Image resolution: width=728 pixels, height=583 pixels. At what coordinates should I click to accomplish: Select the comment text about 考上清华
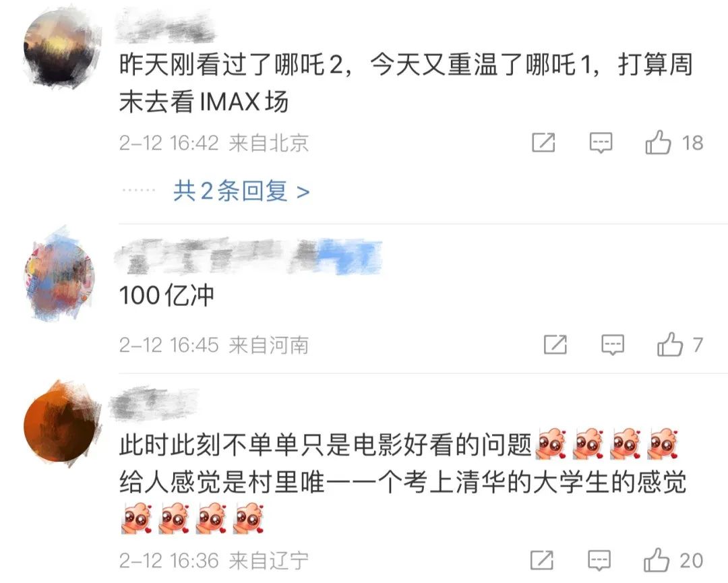coord(403,481)
